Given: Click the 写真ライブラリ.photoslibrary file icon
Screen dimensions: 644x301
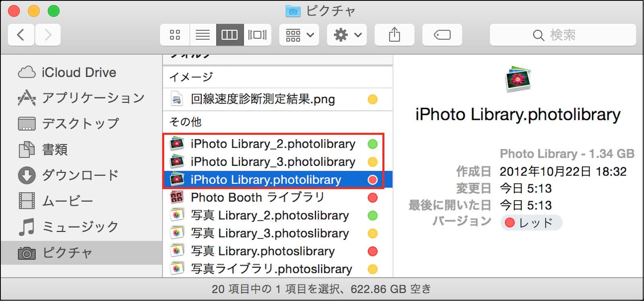Looking at the screenshot, I should [x=177, y=269].
